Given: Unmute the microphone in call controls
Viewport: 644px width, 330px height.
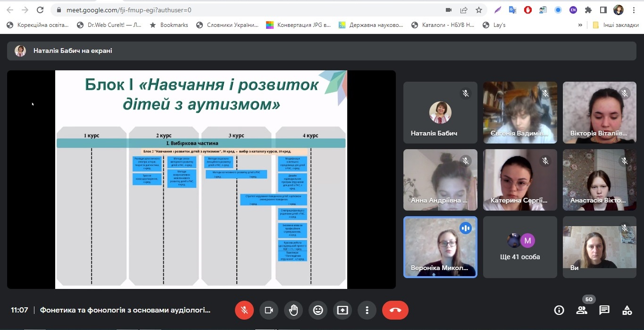Looking at the screenshot, I should coord(244,310).
